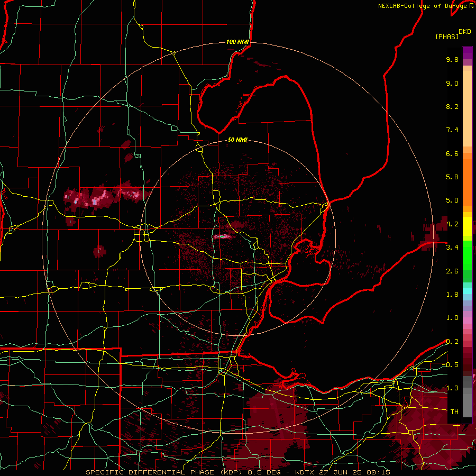Click the NEXLAB-College of DuPage credit text

tap(422, 6)
